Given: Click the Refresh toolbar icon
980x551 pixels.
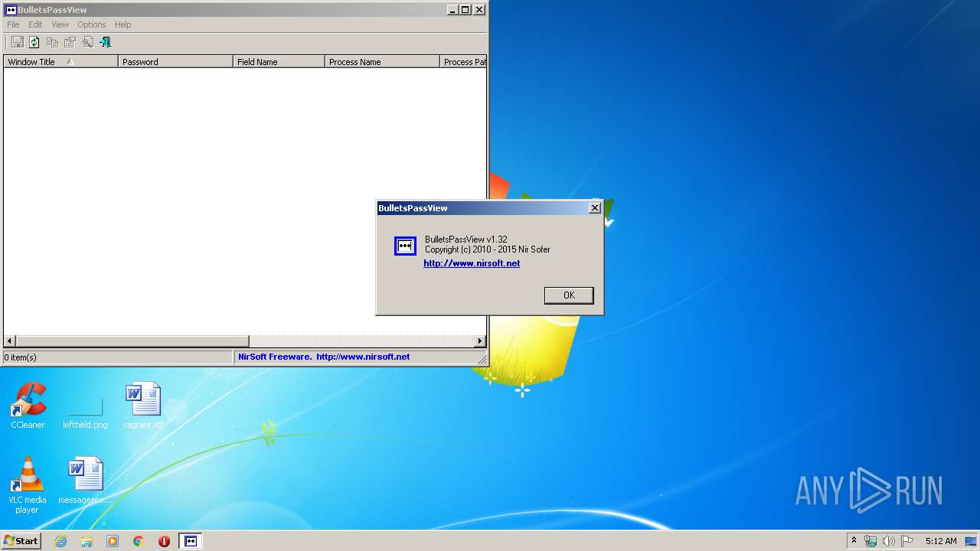Looking at the screenshot, I should tap(34, 42).
